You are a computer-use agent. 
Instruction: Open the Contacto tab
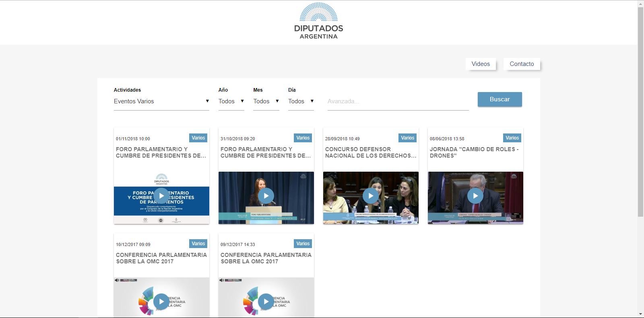pyautogui.click(x=522, y=64)
